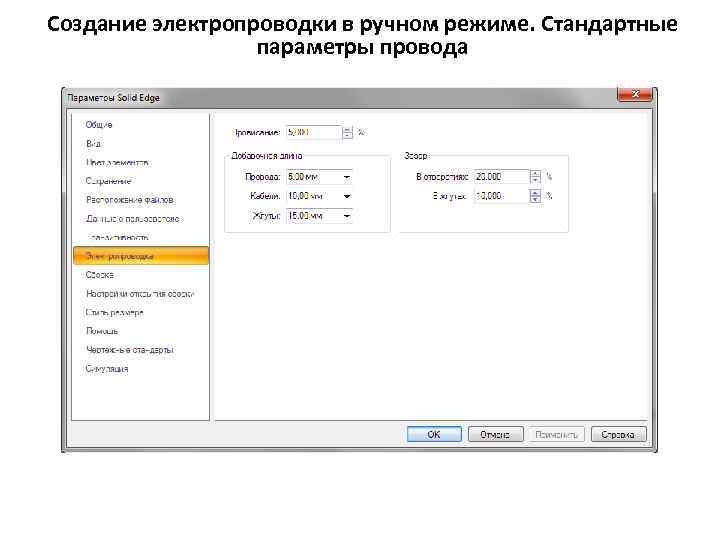Click the В отверстиях value field
The image size is (720, 540).
(501, 177)
